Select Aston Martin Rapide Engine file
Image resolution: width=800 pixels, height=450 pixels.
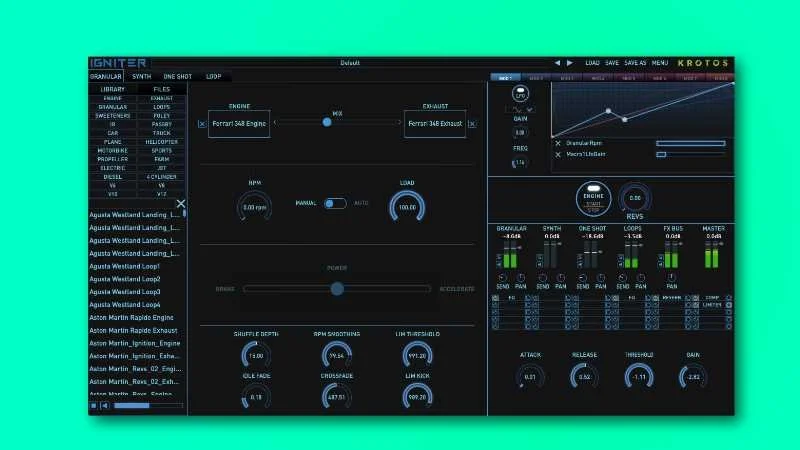[x=131, y=317]
